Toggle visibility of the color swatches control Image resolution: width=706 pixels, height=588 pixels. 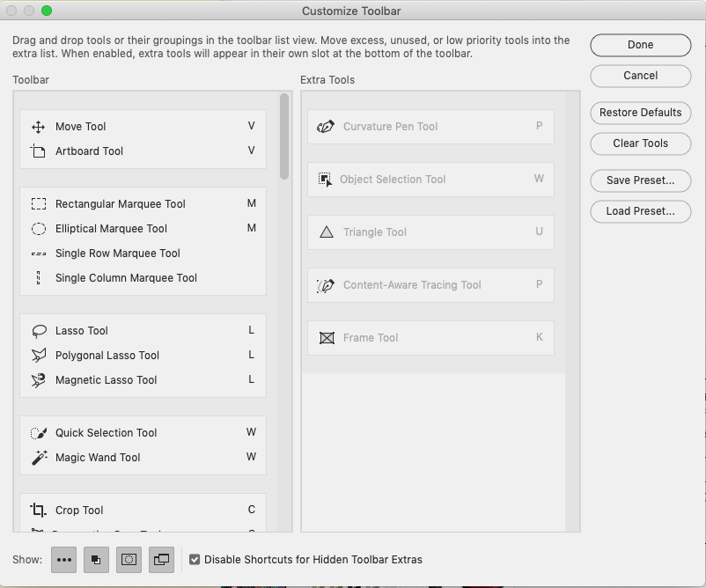click(96, 560)
